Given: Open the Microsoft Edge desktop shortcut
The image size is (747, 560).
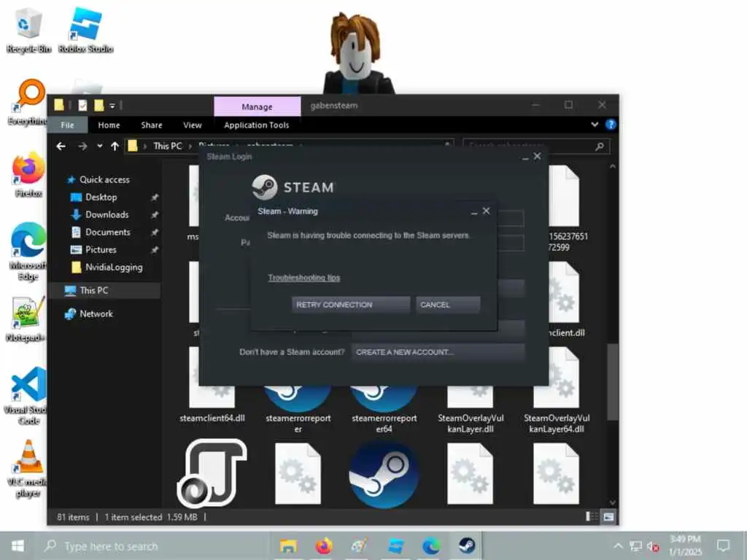Looking at the screenshot, I should [28, 252].
